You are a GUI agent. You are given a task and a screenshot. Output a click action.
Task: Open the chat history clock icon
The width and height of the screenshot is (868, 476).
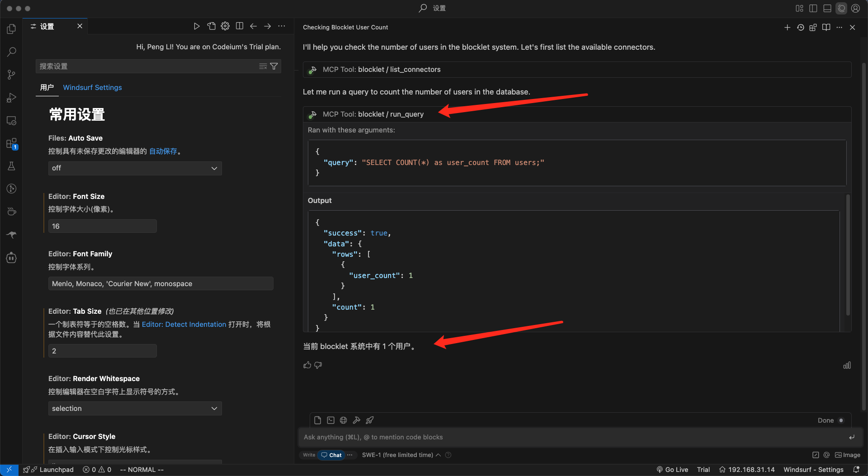[800, 28]
